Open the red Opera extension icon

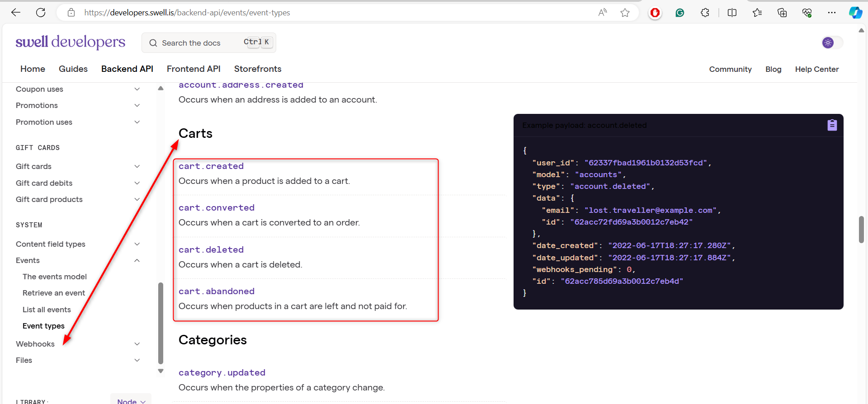(655, 13)
